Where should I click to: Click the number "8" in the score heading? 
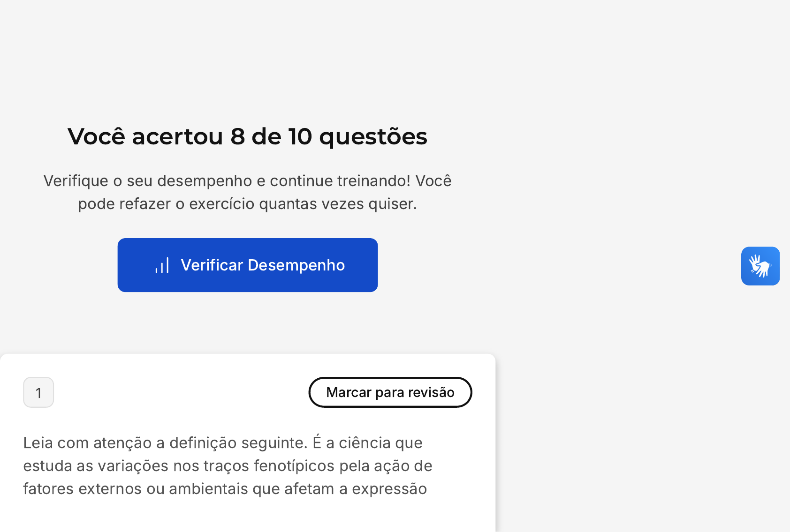pos(237,136)
